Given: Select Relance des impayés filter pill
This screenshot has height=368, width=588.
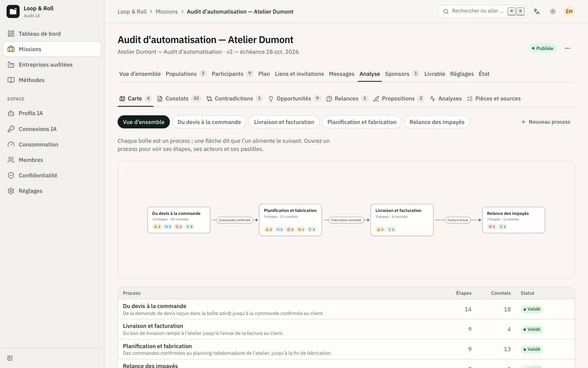Looking at the screenshot, I should tap(437, 122).
